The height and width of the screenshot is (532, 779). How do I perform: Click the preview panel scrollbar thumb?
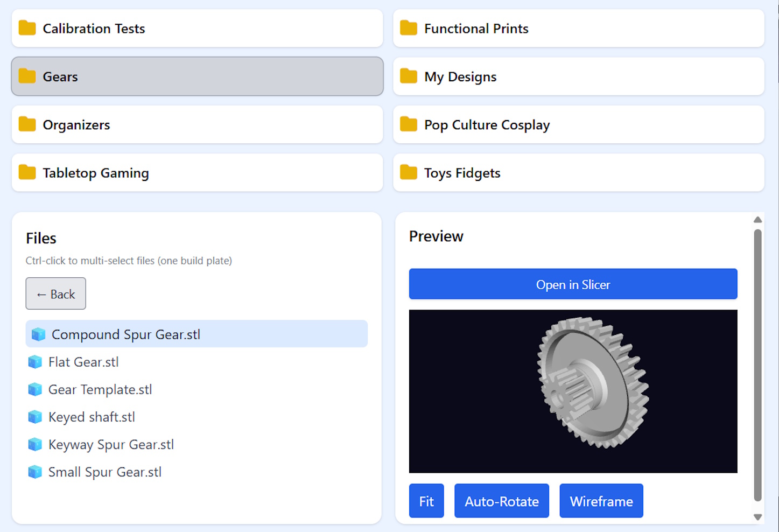point(757,365)
